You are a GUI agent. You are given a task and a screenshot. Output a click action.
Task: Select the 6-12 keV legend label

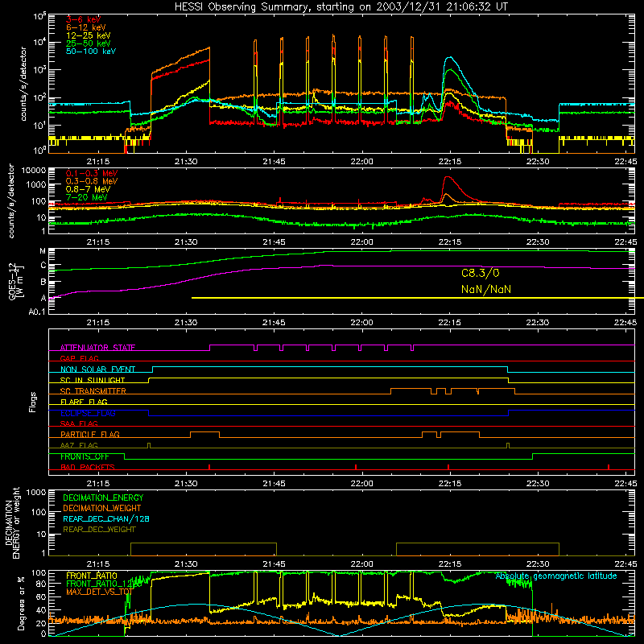[85, 27]
